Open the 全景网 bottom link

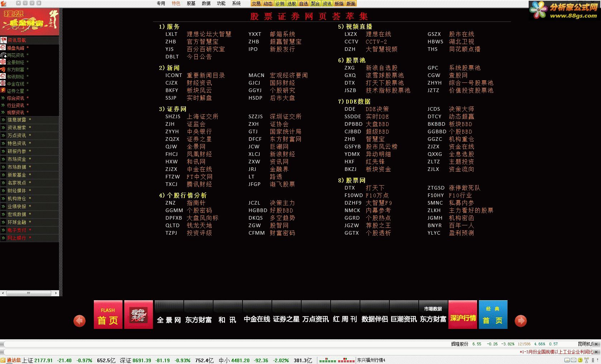(x=169, y=320)
